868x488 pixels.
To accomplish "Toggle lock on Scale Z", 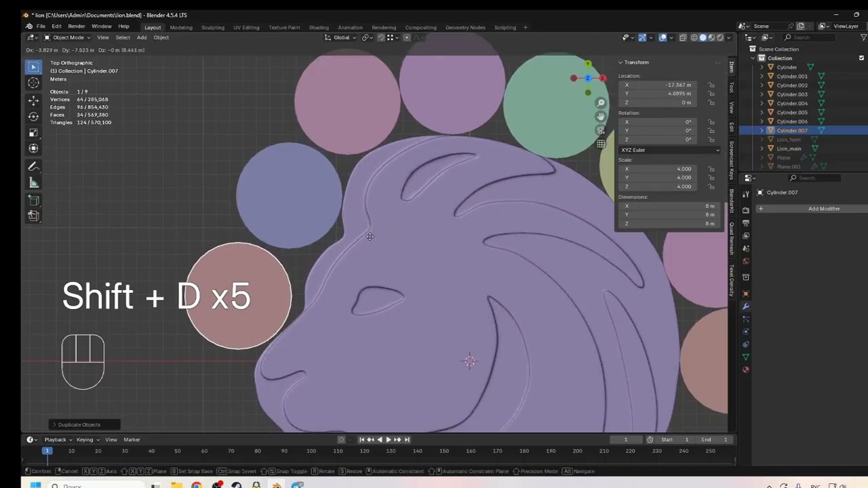I will point(711,186).
